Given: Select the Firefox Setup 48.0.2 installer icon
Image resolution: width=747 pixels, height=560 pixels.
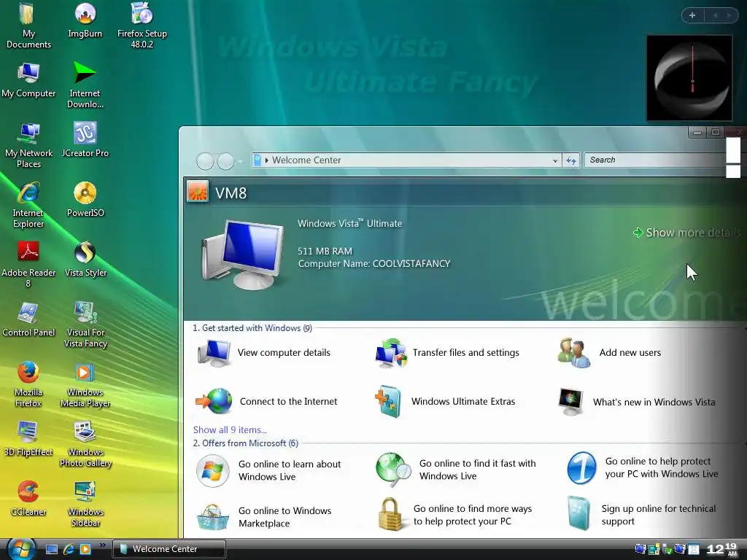Looking at the screenshot, I should click(x=142, y=26).
